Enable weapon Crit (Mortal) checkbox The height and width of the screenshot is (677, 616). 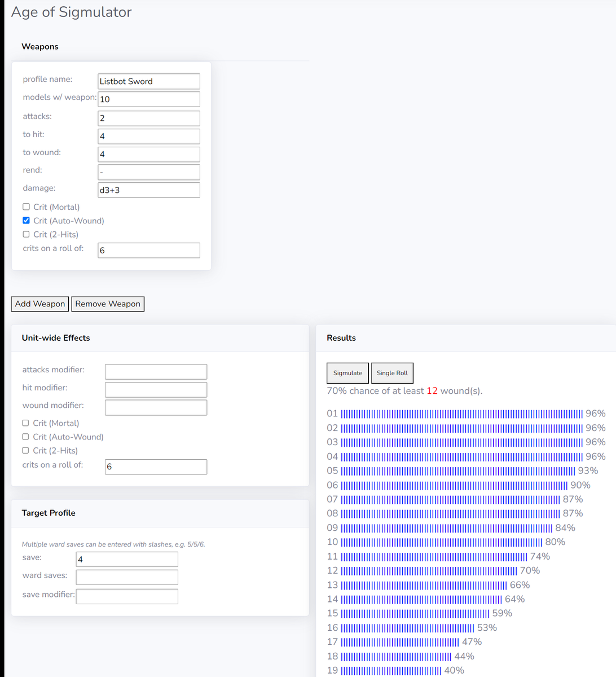coord(26,206)
